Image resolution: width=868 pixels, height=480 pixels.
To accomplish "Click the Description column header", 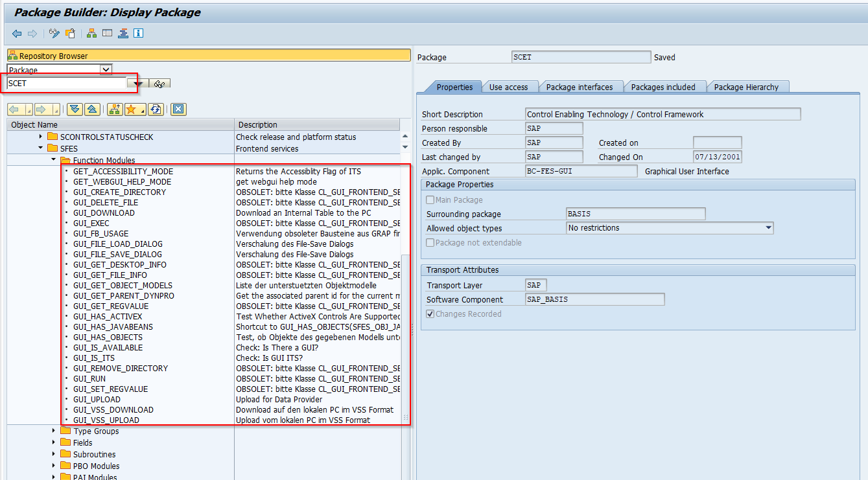I will coord(317,124).
